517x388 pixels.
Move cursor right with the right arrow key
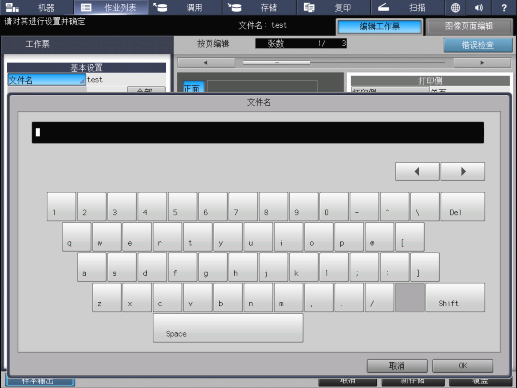coord(463,172)
